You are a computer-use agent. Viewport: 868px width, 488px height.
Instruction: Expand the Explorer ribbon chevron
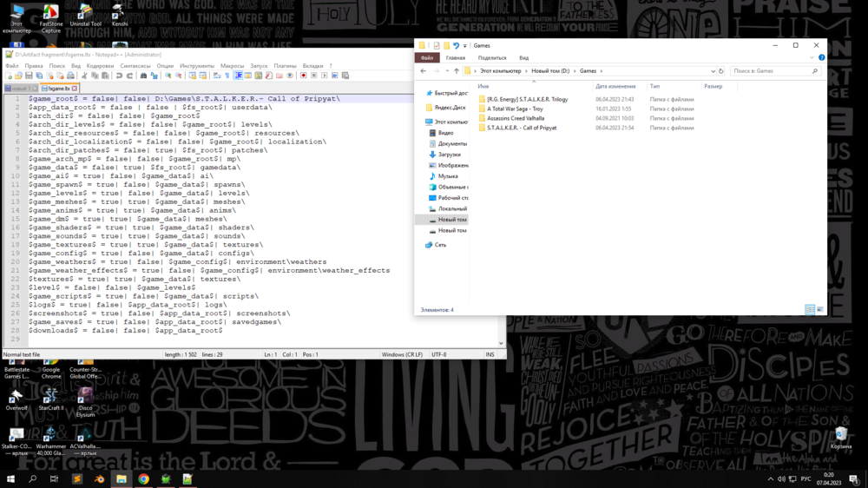(812, 58)
